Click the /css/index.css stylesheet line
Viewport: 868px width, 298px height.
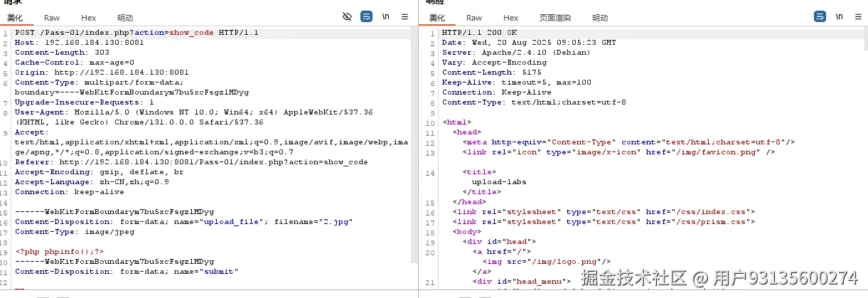pos(604,212)
